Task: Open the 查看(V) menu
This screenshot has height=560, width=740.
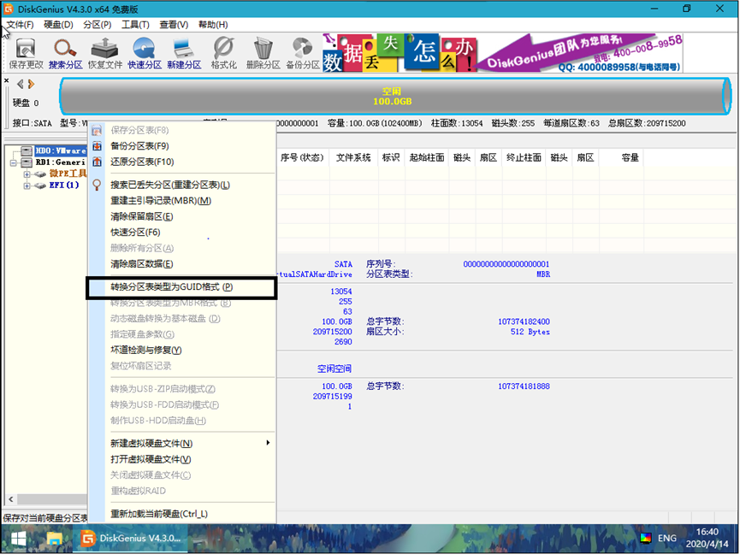Action: tap(174, 25)
